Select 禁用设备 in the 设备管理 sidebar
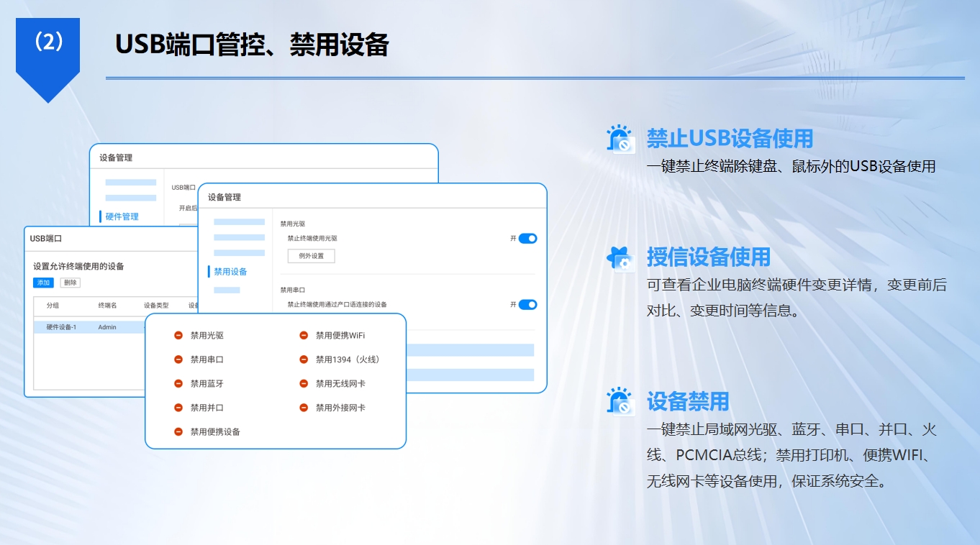 tap(230, 272)
